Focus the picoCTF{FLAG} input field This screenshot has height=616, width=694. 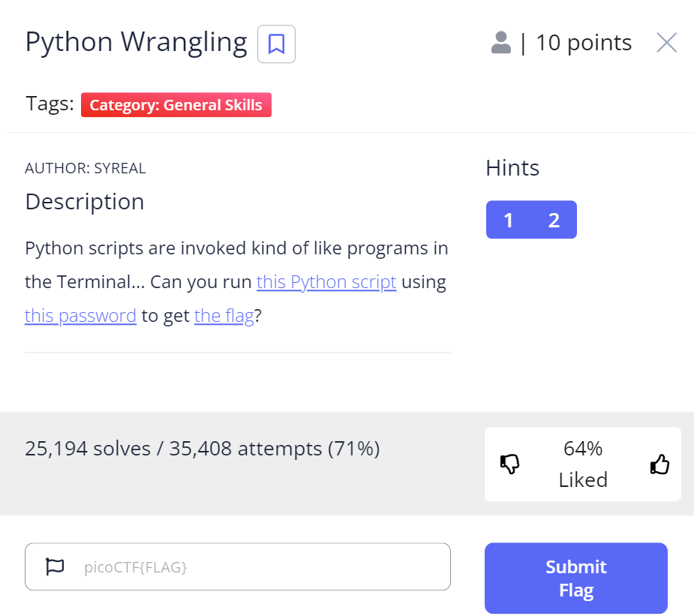coord(238,566)
